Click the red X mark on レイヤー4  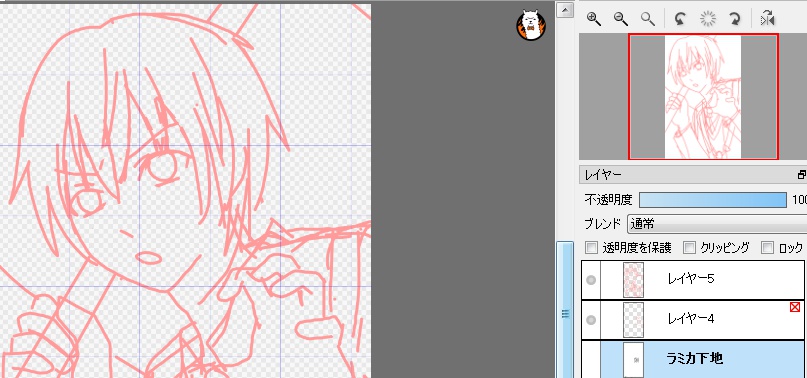(x=795, y=307)
